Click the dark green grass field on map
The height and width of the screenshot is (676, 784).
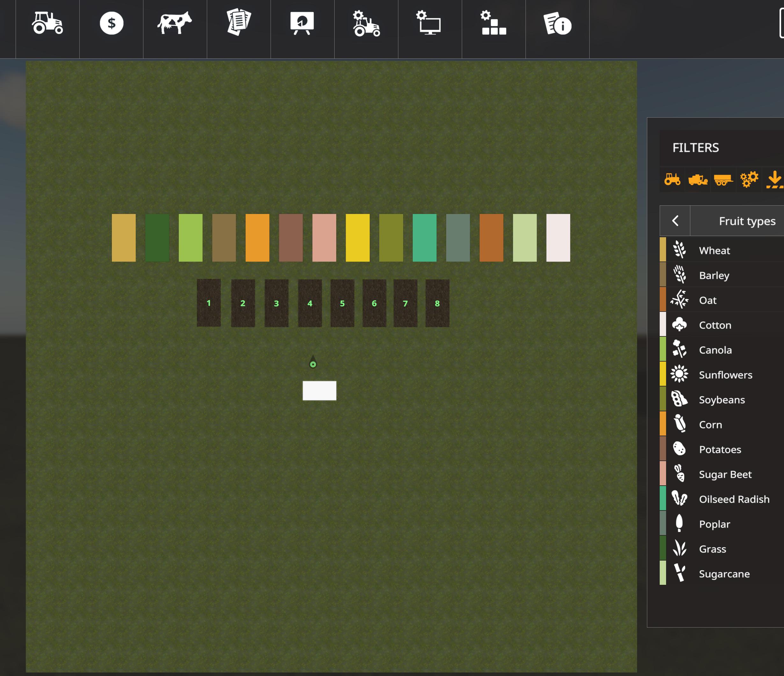point(157,238)
